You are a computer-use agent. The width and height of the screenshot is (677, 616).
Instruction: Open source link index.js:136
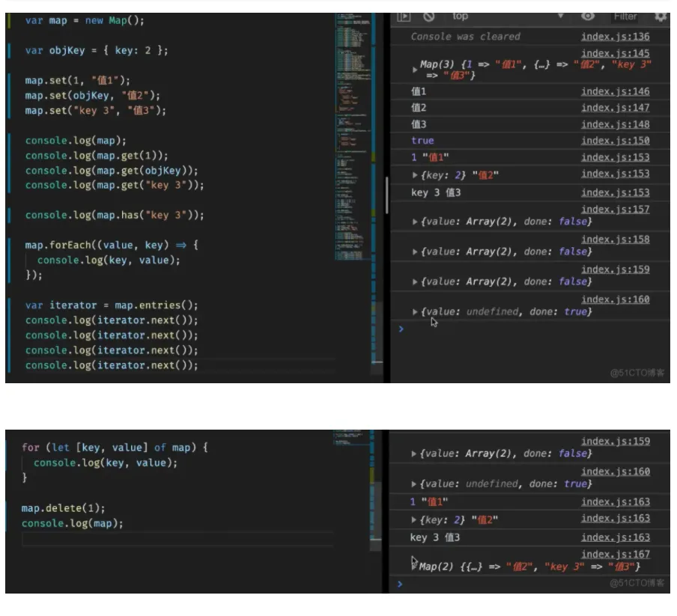[x=616, y=37]
